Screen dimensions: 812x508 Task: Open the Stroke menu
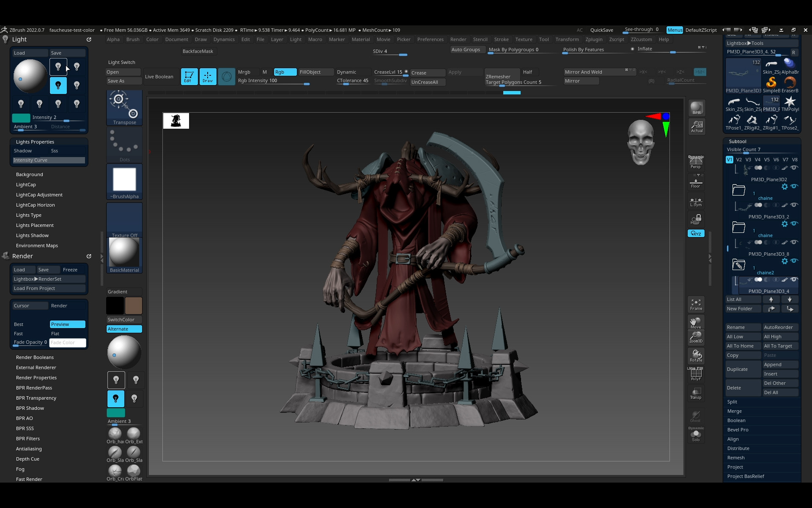(x=501, y=39)
